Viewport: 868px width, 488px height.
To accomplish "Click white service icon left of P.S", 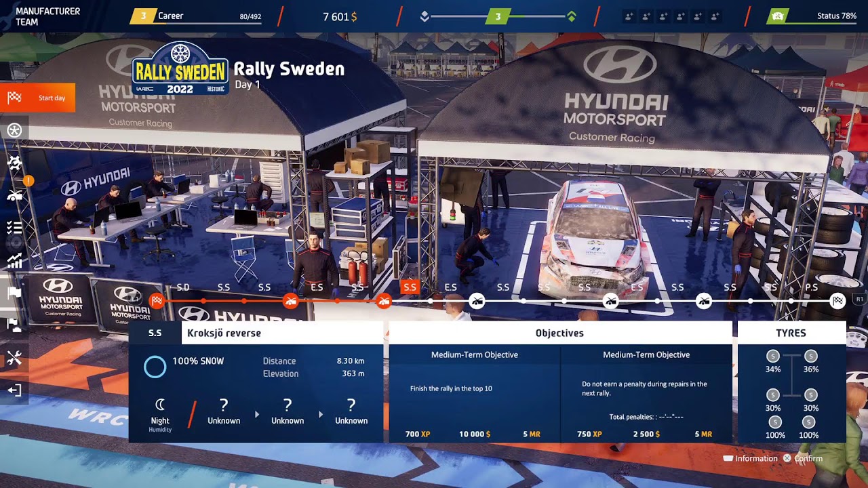I will (x=704, y=301).
